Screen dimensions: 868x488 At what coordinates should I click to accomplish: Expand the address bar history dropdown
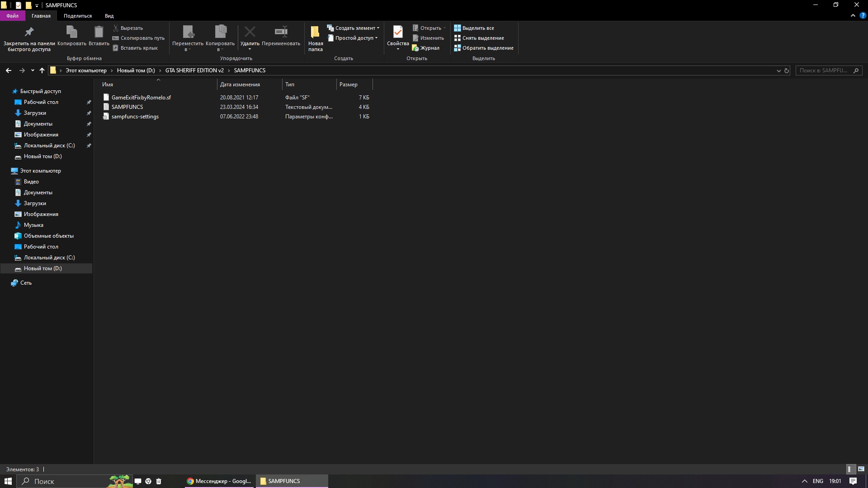(778, 70)
